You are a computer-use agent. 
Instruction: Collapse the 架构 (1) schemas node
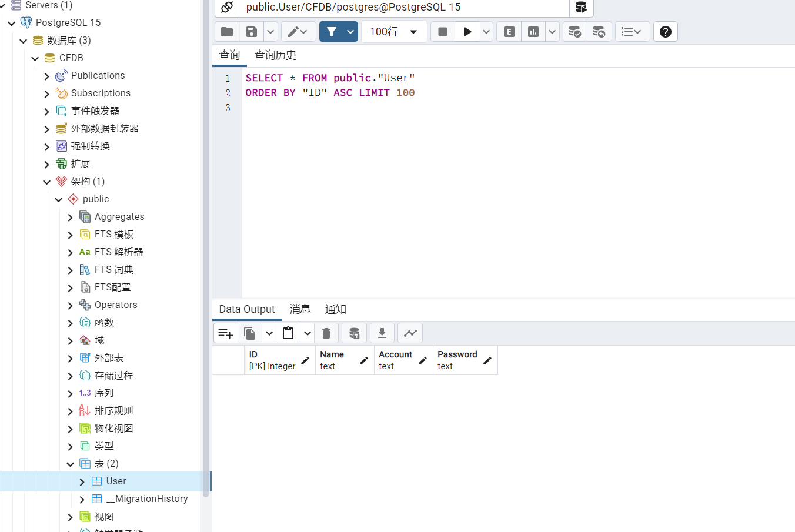(47, 182)
